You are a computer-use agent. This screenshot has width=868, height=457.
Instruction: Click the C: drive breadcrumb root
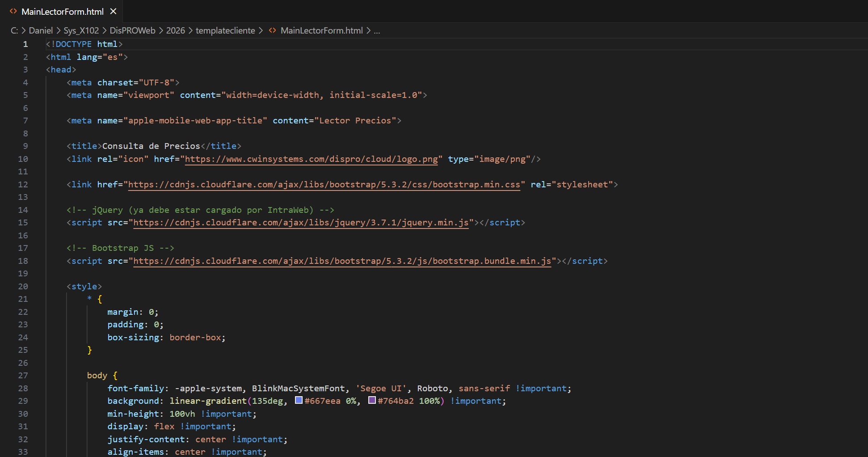coord(14,30)
